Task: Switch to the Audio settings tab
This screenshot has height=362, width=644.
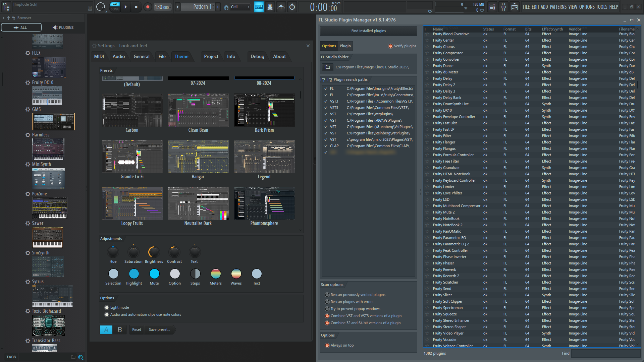Action: 119,56
